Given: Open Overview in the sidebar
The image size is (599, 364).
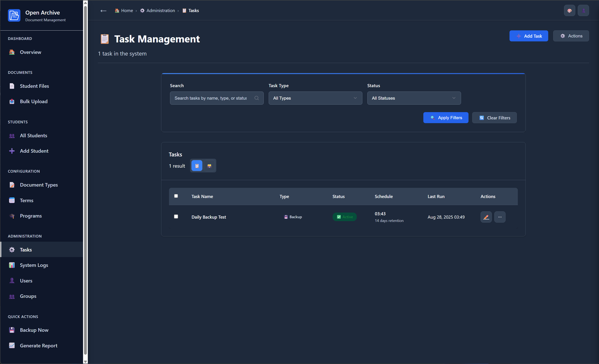Looking at the screenshot, I should coord(42,52).
